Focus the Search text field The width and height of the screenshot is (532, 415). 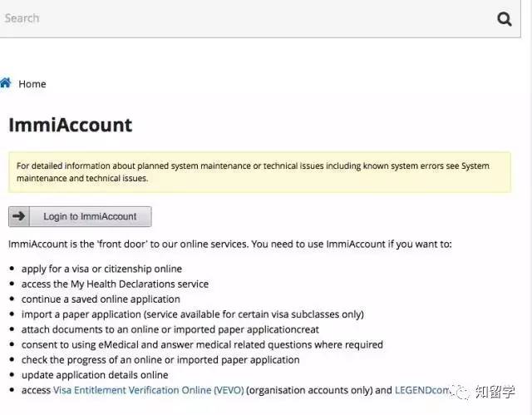pyautogui.click(x=241, y=18)
